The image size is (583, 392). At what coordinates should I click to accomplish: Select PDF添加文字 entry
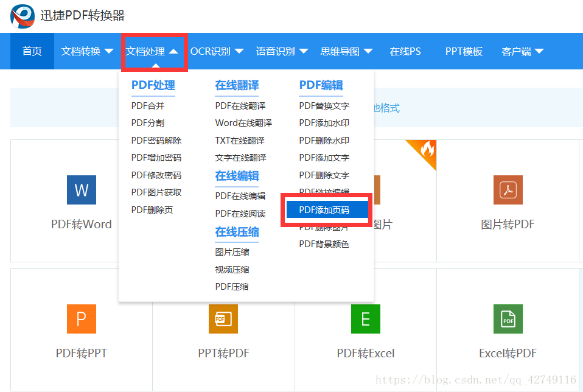coord(324,158)
